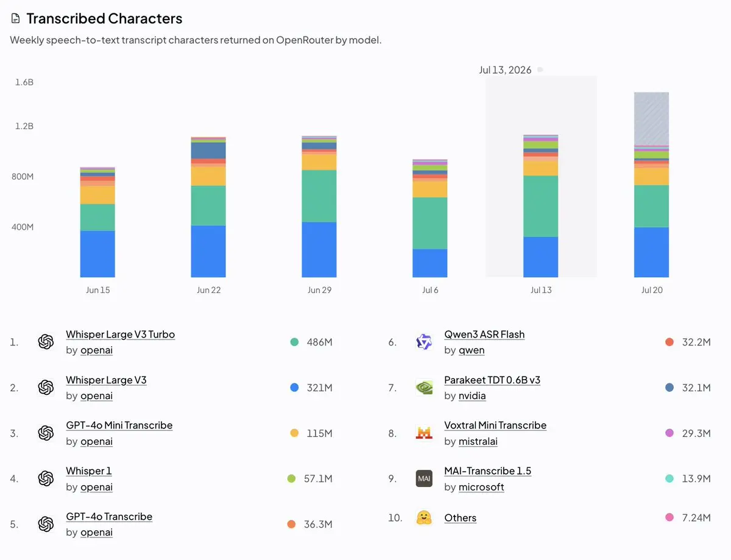The image size is (731, 560).
Task: Select the Jun 29 bar's green segment
Action: coord(319,196)
